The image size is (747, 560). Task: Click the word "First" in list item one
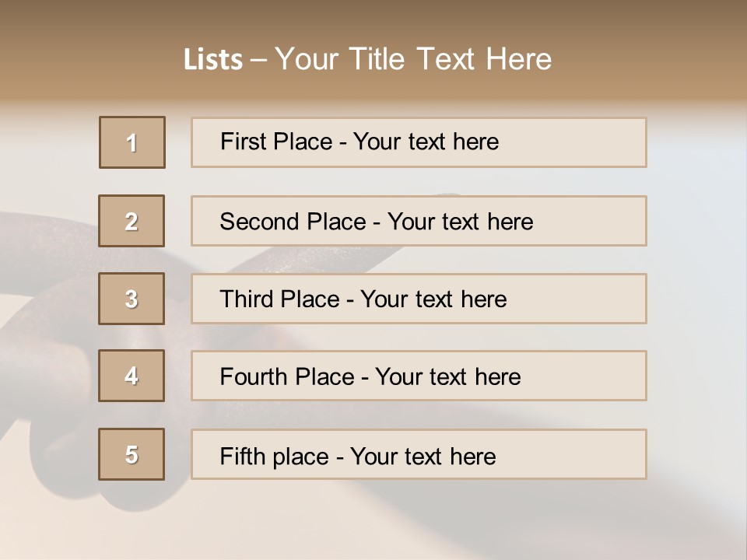coord(243,142)
